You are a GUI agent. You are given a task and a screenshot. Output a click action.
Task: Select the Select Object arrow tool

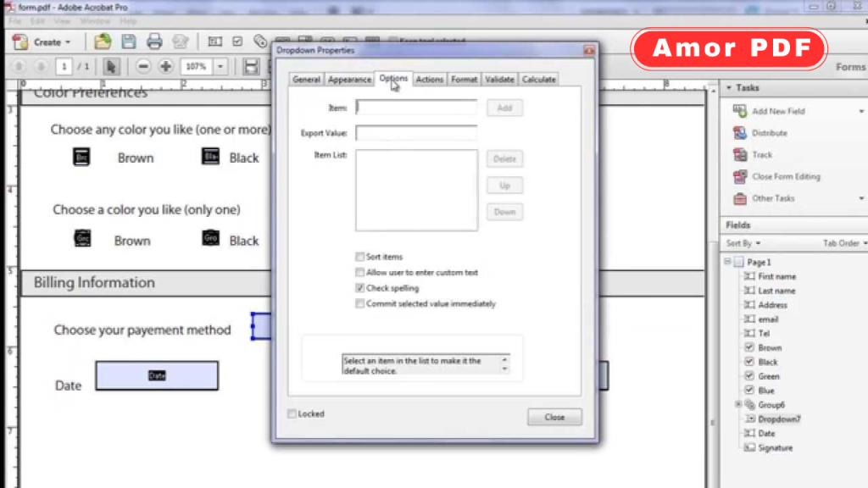(111, 66)
